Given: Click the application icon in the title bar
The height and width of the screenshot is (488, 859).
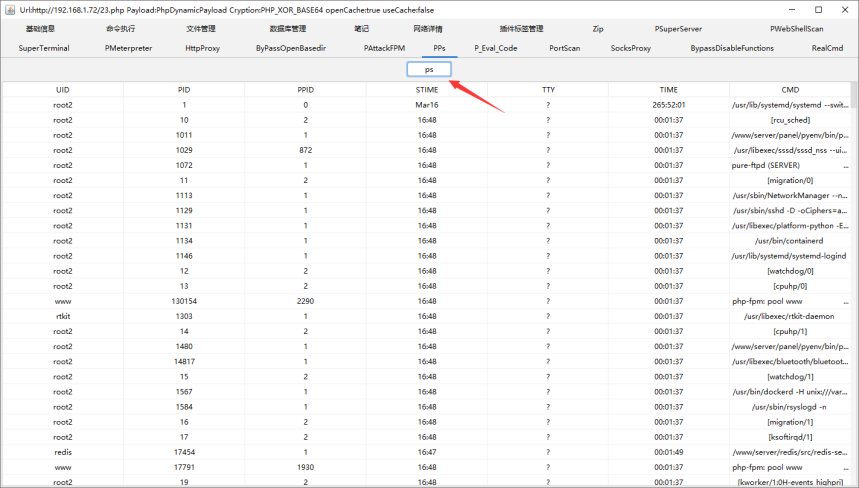Looking at the screenshot, I should pyautogui.click(x=10, y=9).
